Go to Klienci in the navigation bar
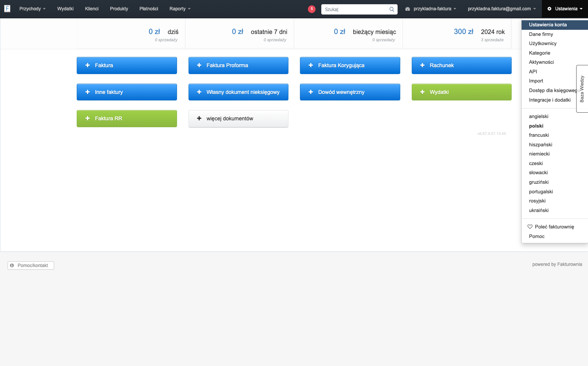Image resolution: width=588 pixels, height=366 pixels. coord(92,9)
